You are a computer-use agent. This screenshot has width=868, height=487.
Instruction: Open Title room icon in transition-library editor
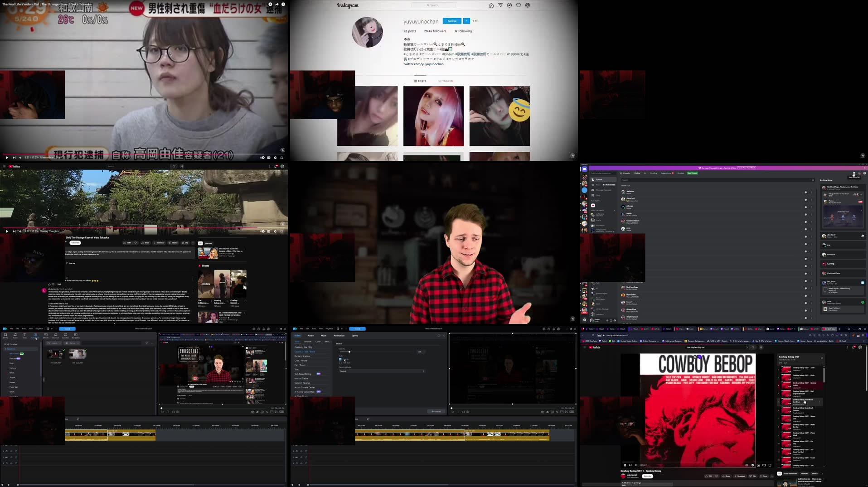coord(24,336)
